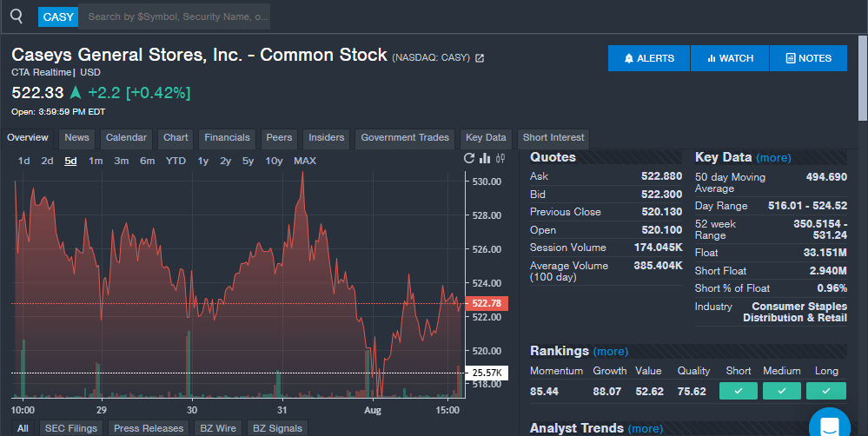This screenshot has width=868, height=436.
Task: Select the 10y chart range
Action: click(x=274, y=161)
